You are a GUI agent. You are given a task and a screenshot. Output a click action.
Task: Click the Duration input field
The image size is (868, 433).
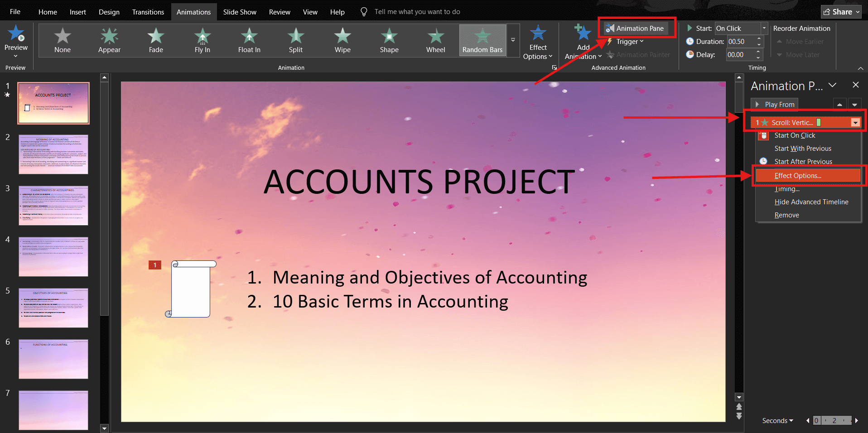[x=741, y=42]
